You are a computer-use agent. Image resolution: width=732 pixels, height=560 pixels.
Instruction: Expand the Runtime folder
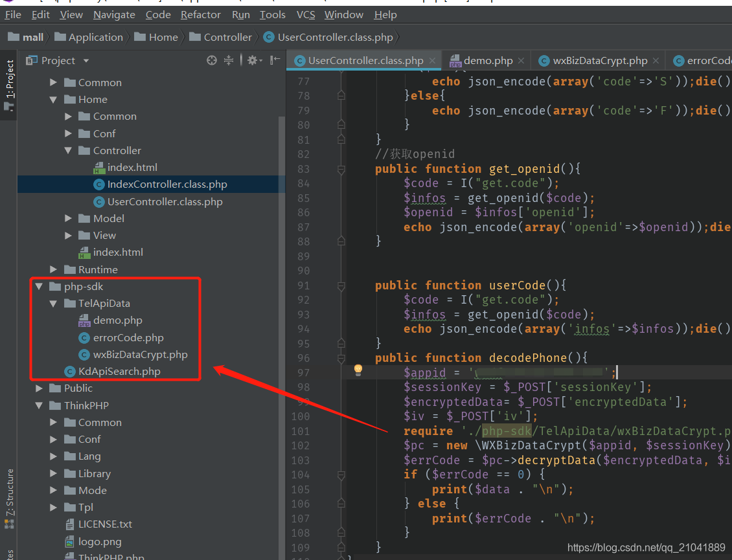click(x=53, y=269)
